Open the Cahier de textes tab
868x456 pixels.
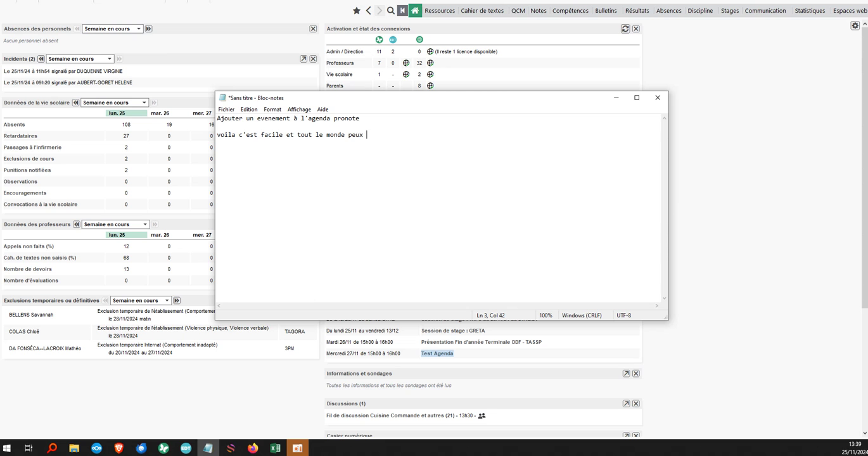click(x=482, y=11)
